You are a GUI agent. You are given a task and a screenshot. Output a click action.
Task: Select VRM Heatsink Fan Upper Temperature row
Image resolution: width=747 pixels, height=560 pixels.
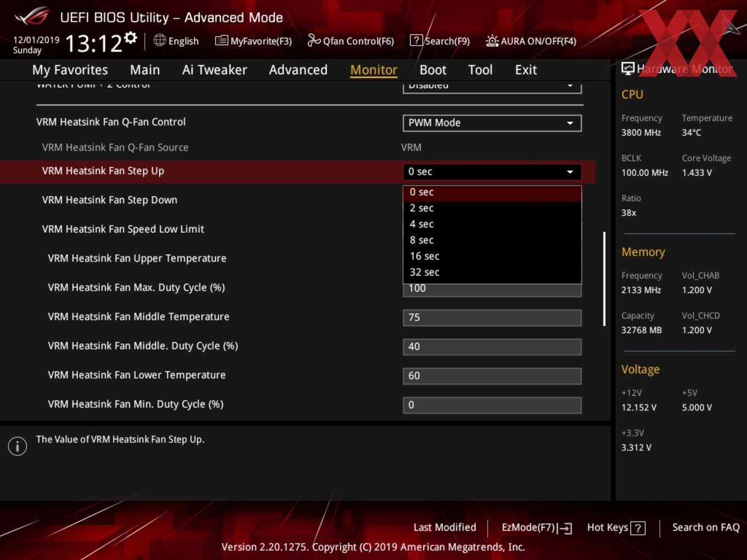coord(297,258)
